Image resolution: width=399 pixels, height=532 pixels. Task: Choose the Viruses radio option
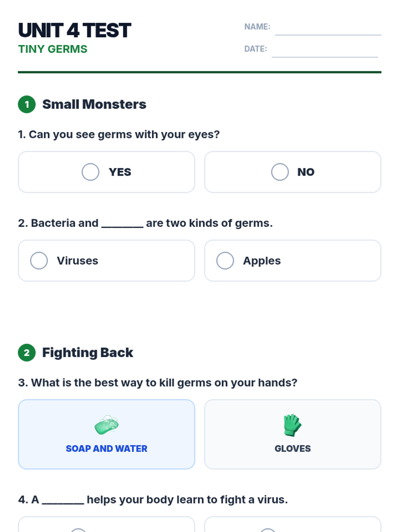(39, 261)
